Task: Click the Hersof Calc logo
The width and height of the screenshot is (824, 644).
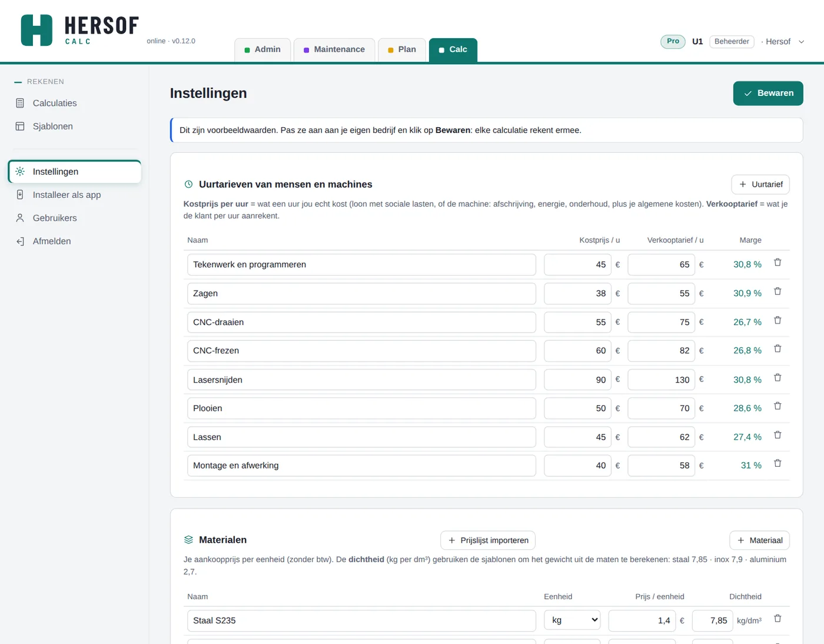Action: [x=79, y=30]
